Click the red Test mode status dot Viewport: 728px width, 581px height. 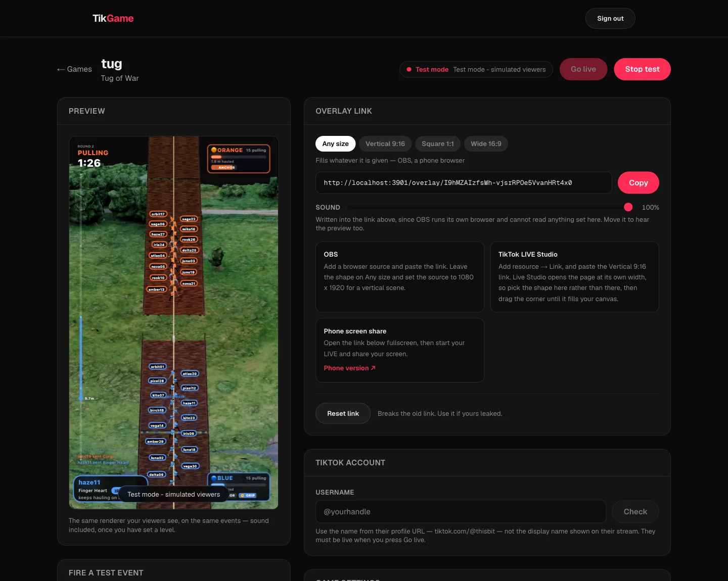(409, 69)
